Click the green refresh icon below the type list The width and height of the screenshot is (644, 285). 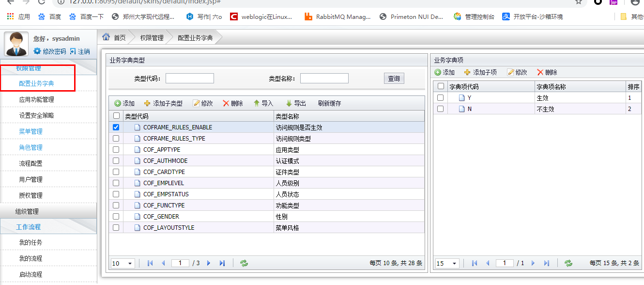(244, 263)
